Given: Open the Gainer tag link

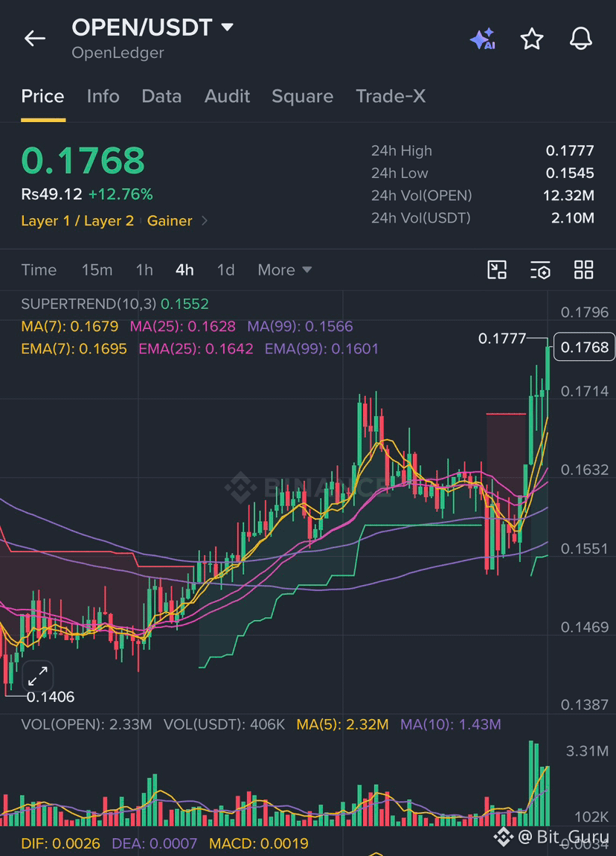Looking at the screenshot, I should [x=170, y=220].
